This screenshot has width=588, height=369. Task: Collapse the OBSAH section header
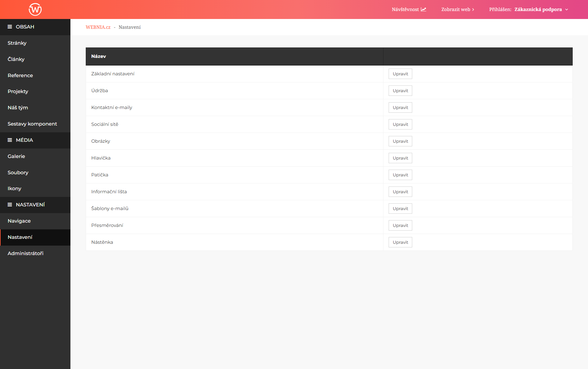pos(35,27)
